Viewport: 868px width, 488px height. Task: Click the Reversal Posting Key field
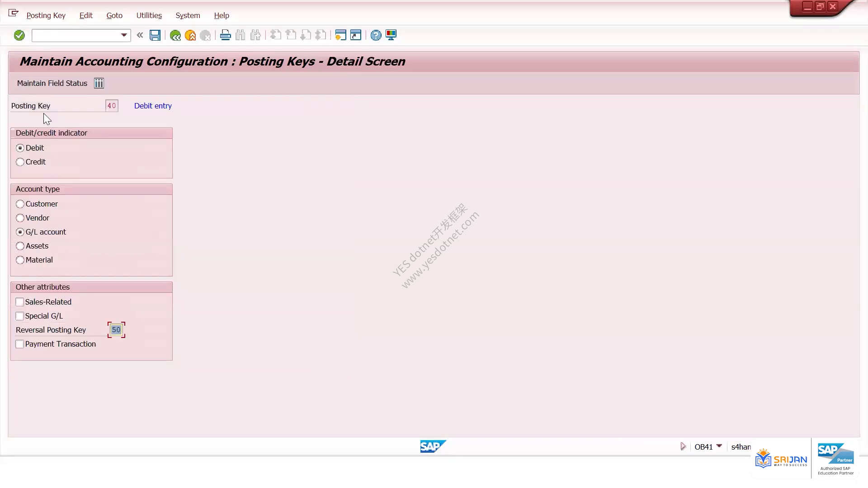click(116, 330)
